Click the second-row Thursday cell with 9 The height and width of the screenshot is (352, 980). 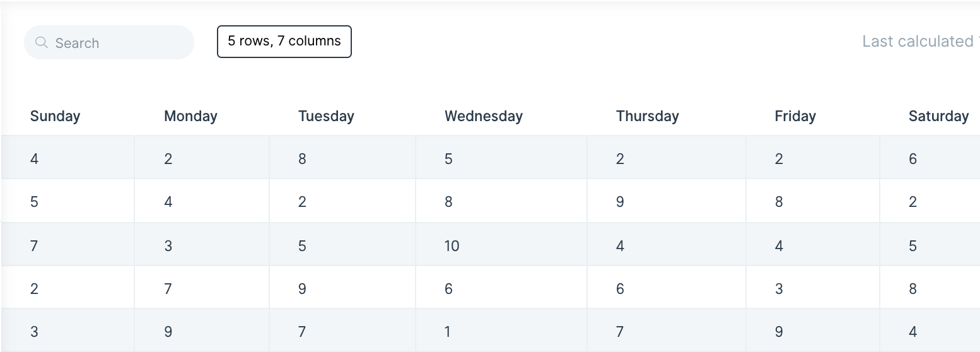point(667,201)
